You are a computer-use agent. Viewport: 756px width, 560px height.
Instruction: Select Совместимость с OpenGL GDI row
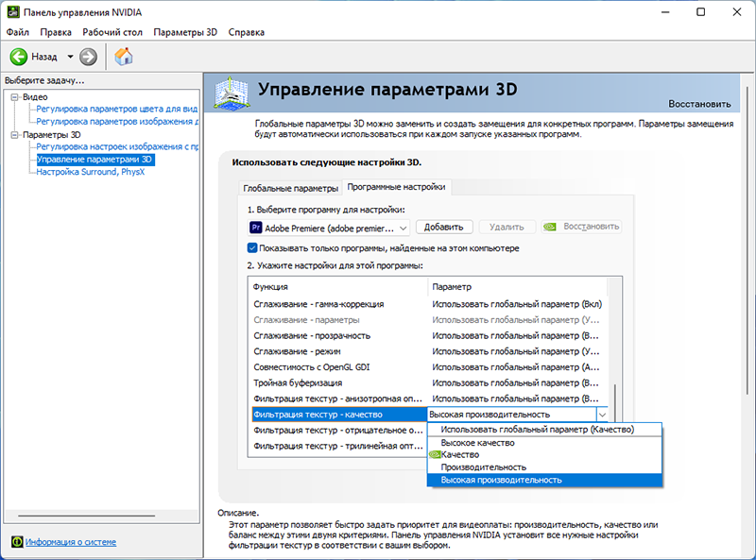pyautogui.click(x=428, y=367)
